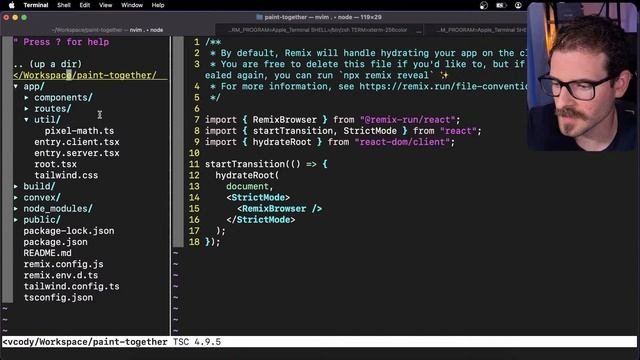
Task: Click the file tree's gray left scrollbar
Action: coord(7,169)
